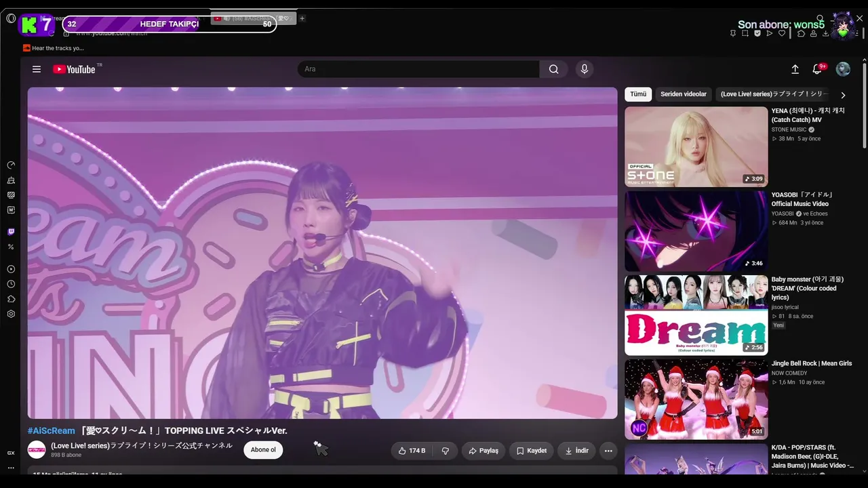Open the percent deals icon in sidebar

click(11, 247)
